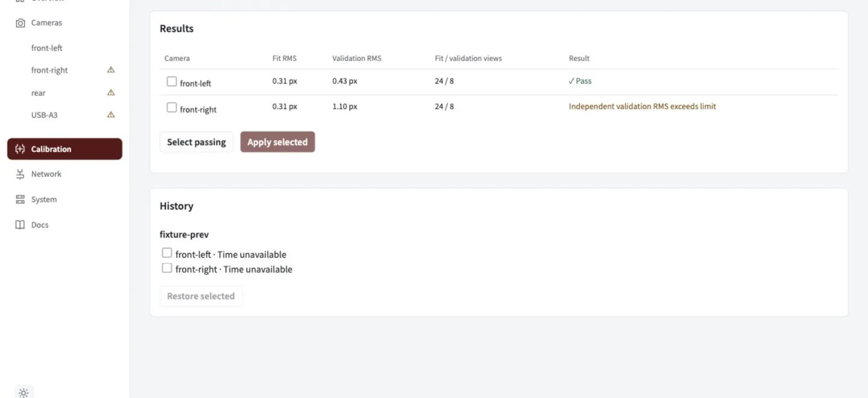The height and width of the screenshot is (398, 868).
Task: Select the USB-A3 camera in the sidebar
Action: (45, 115)
